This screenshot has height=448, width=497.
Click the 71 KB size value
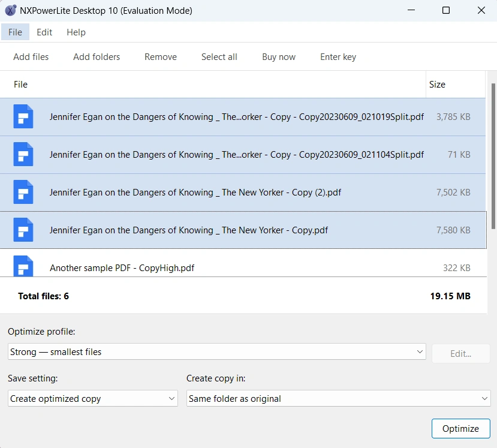tap(459, 154)
